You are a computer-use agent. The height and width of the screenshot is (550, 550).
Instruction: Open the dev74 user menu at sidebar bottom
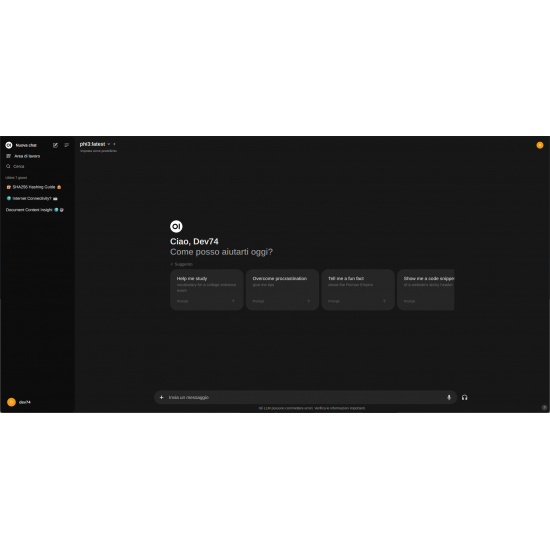[x=37, y=402]
